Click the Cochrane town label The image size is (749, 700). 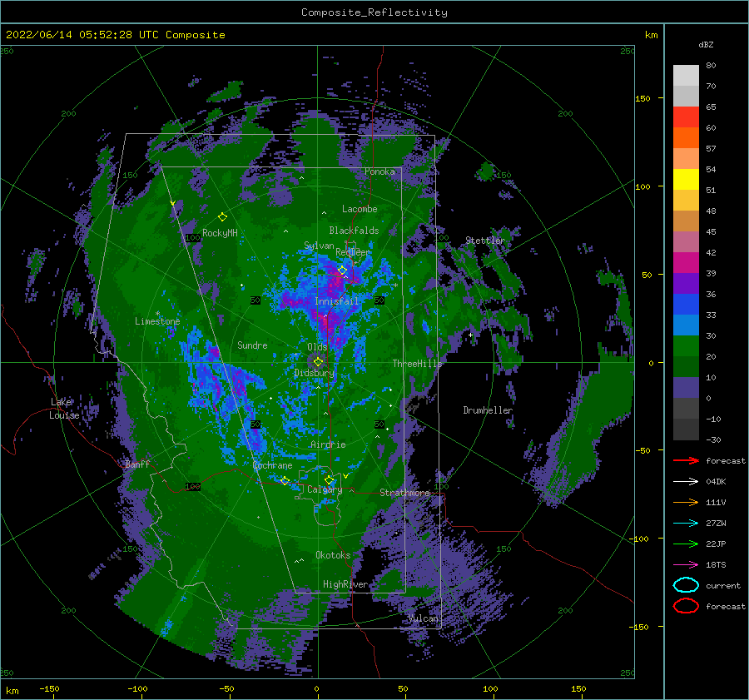272,465
